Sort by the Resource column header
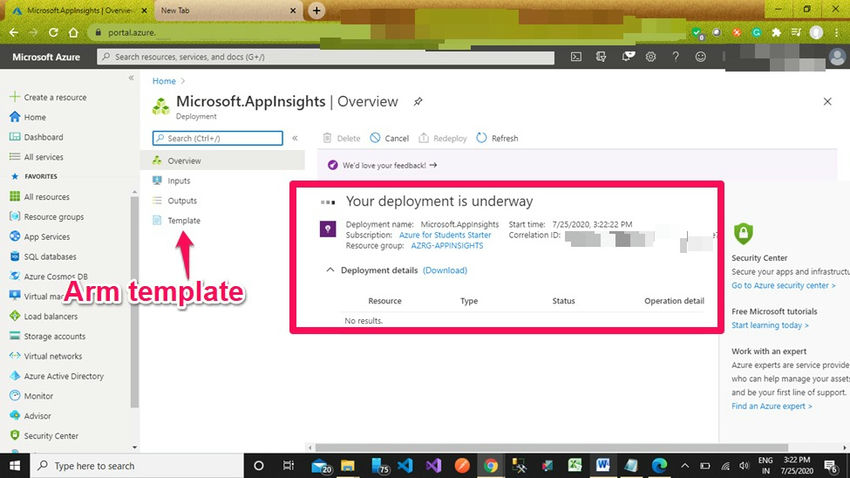Screen dimensions: 850x478 [384, 301]
